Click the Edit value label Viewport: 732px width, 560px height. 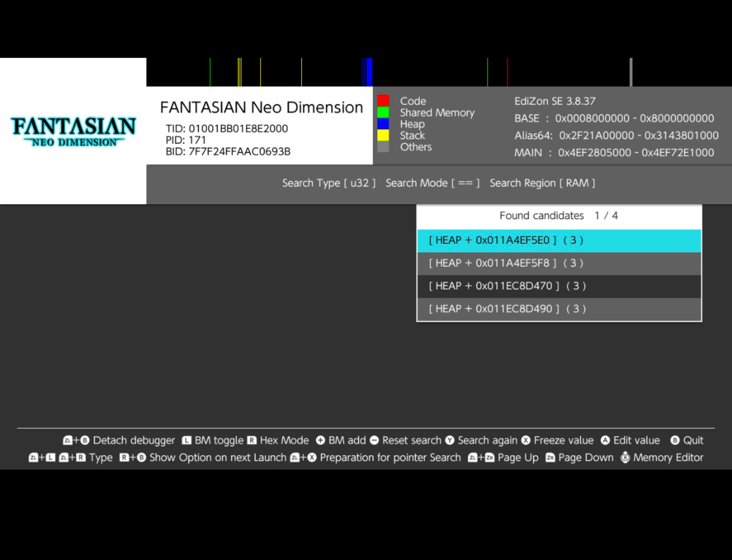pos(637,441)
